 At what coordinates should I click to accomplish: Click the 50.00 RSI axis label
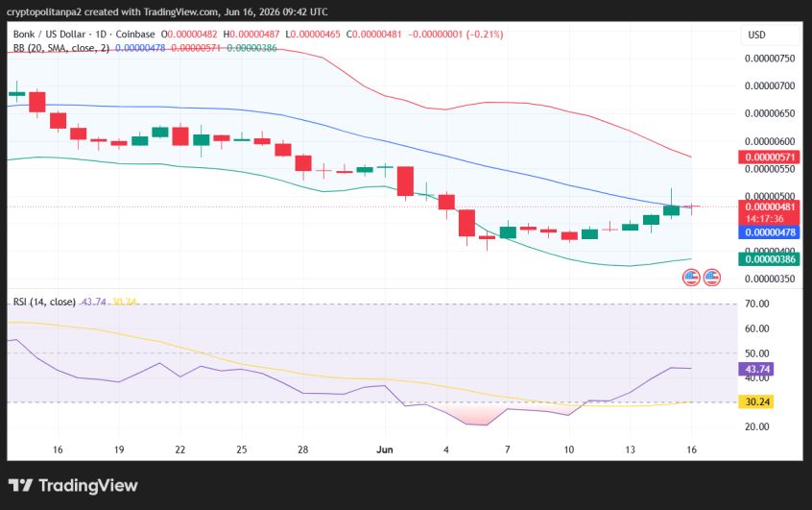click(x=756, y=353)
